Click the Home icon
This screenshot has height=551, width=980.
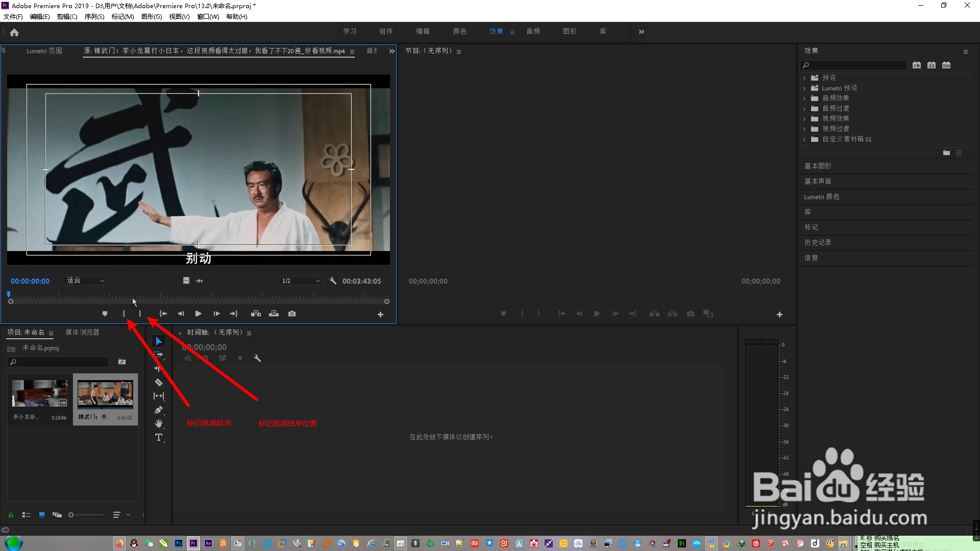click(14, 33)
